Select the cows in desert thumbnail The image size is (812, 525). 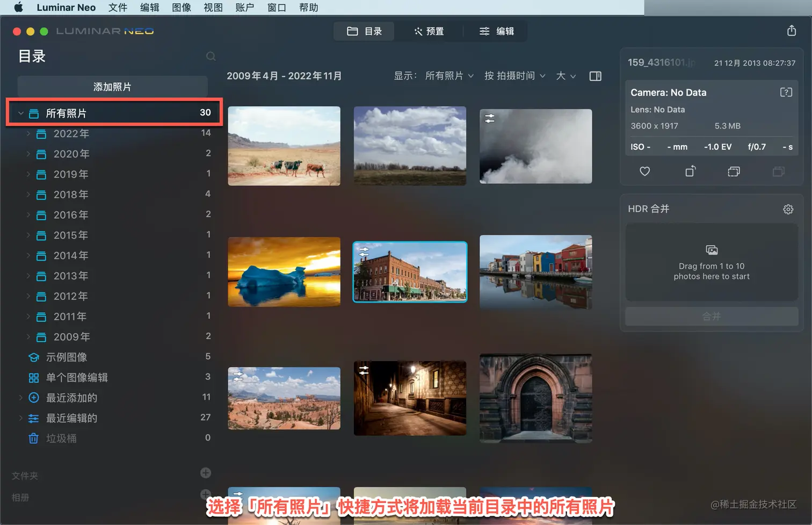coord(284,146)
